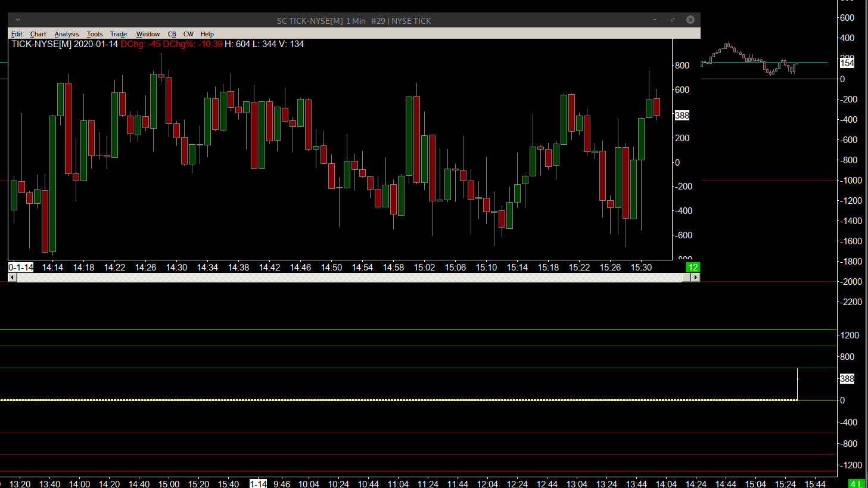The image size is (868, 488).
Task: Click the 9:46 label on the bottom time axis
Action: pyautogui.click(x=282, y=484)
